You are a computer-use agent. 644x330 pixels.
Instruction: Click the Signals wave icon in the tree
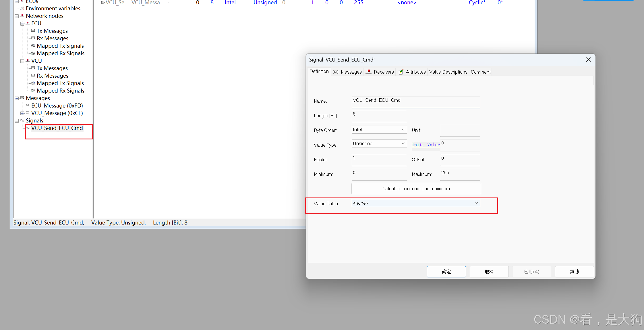(x=22, y=121)
